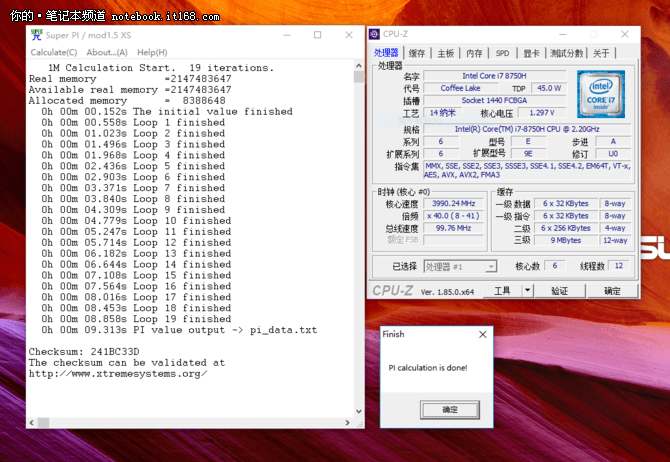
Task: Click the 'Allocated memory = 8388648' line
Action: click(x=127, y=101)
